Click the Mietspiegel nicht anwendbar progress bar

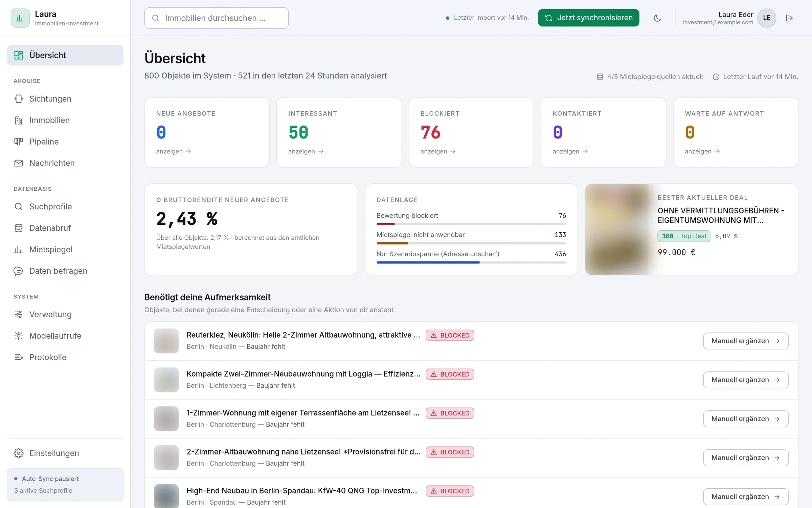[471, 243]
